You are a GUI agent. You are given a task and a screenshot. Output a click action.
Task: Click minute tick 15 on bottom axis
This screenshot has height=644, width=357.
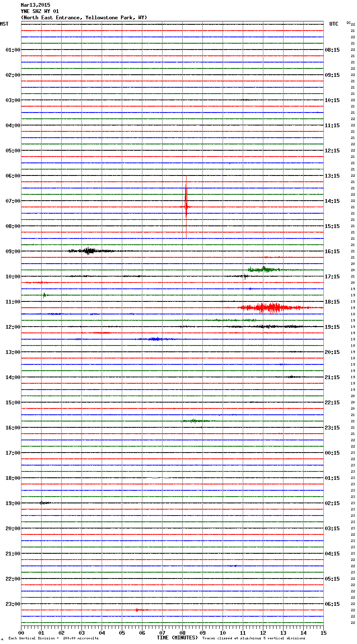click(323, 633)
